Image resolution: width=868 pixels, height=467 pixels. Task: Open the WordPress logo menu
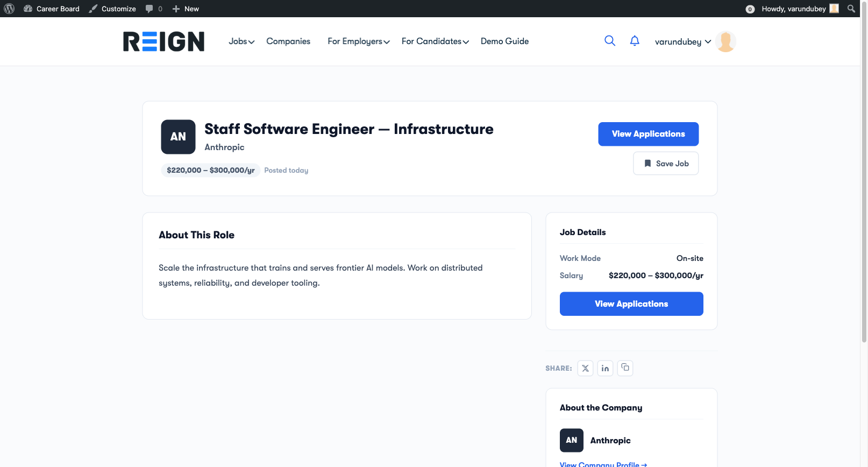point(9,9)
